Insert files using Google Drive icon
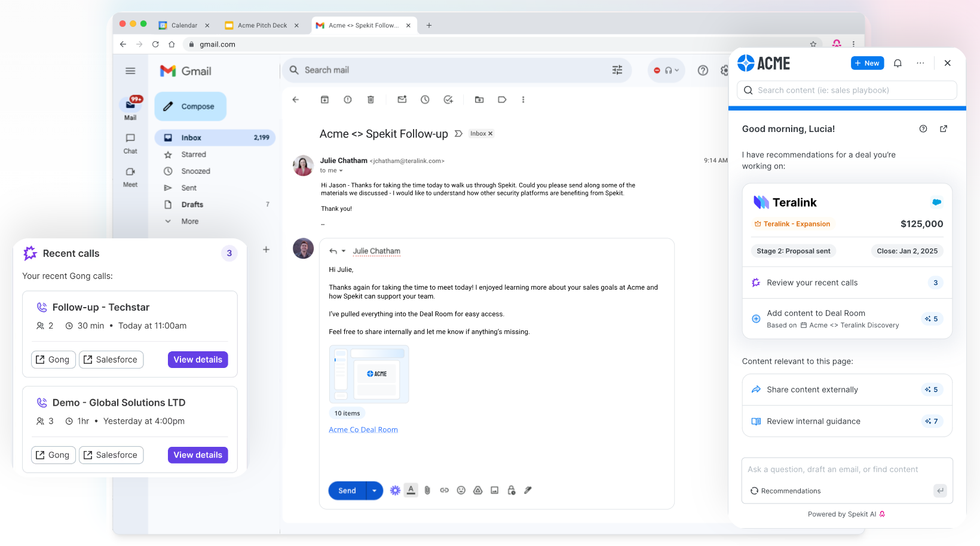The image size is (980, 546). 478,490
